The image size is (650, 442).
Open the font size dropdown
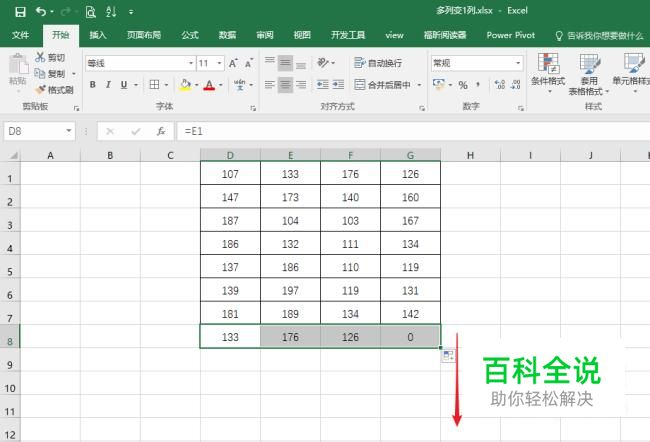[x=219, y=63]
